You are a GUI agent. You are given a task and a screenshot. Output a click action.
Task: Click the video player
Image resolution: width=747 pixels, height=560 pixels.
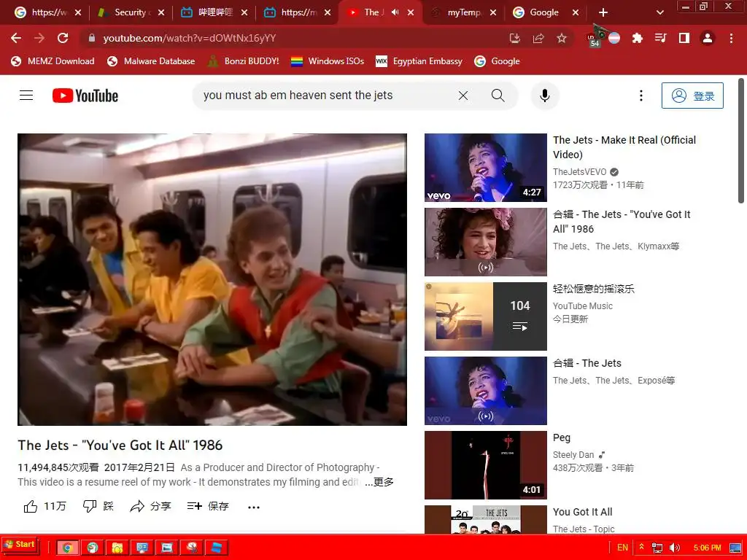[212, 279]
